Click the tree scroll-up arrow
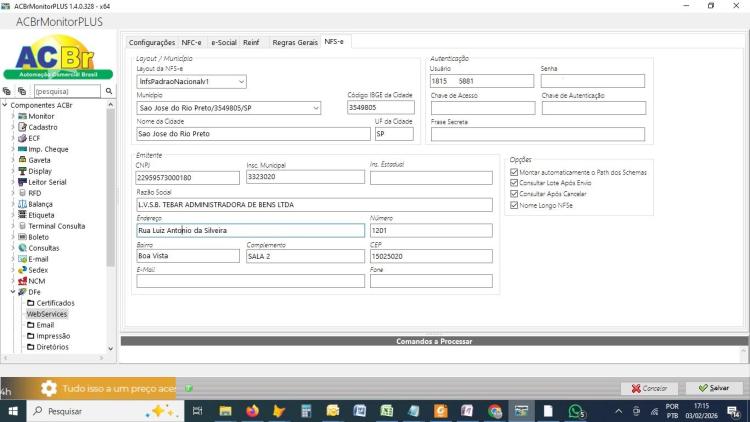The image size is (750, 422). pos(110,104)
